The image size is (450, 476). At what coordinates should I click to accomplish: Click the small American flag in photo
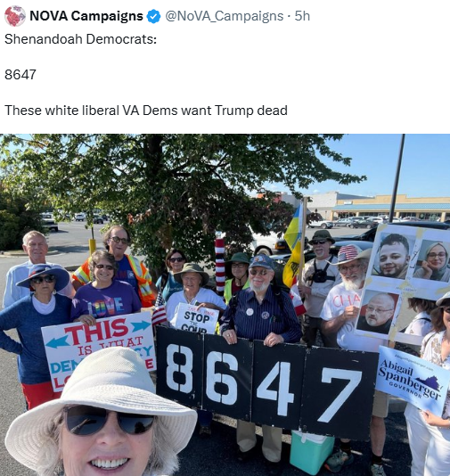tap(159, 309)
